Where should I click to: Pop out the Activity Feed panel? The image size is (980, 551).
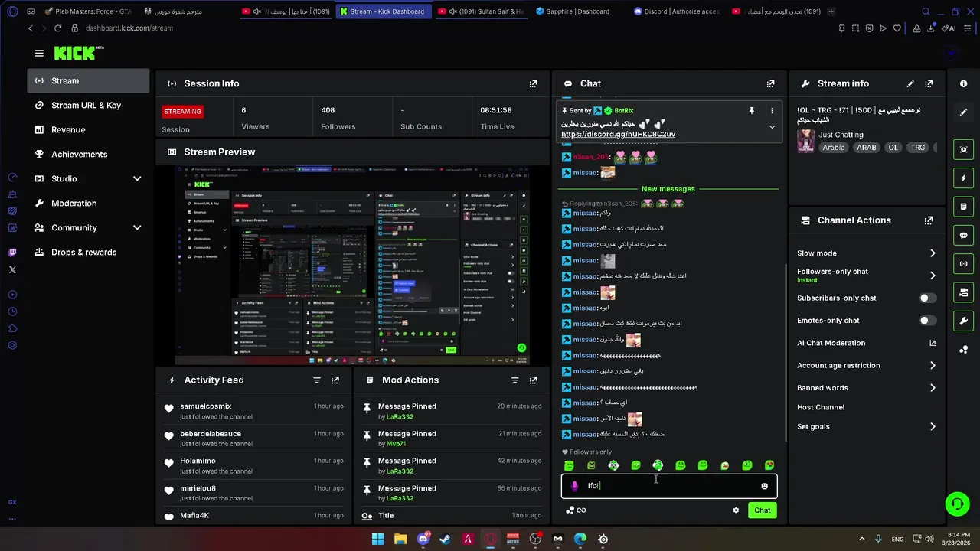[335, 380]
